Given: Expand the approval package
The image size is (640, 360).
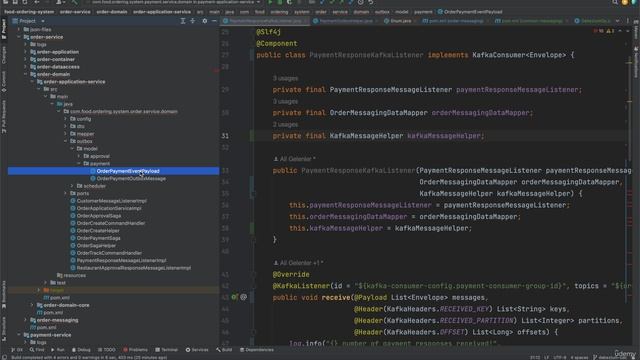Looking at the screenshot, I should pyautogui.click(x=79, y=156).
